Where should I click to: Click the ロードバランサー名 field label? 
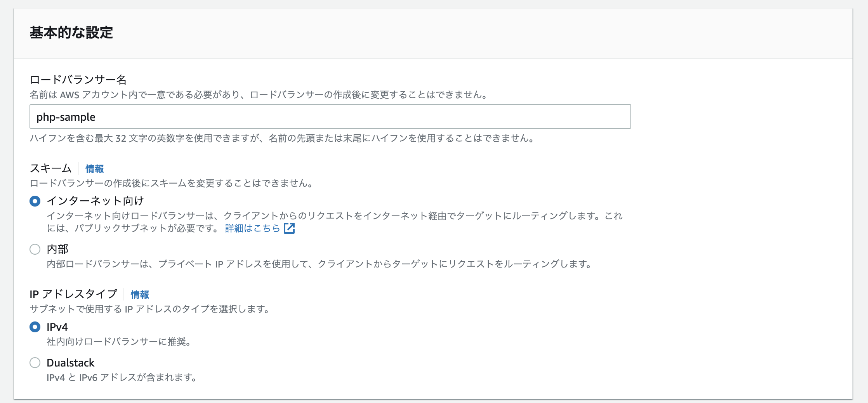tap(78, 80)
